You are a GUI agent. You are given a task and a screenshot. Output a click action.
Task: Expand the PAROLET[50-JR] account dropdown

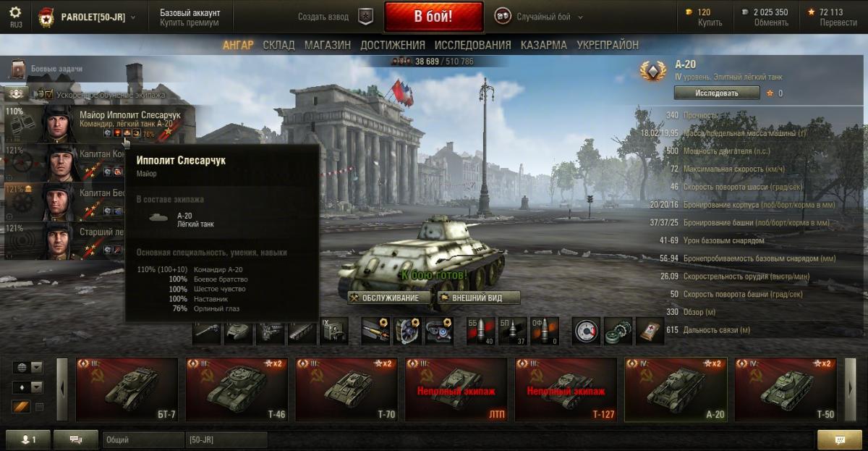coord(132,17)
